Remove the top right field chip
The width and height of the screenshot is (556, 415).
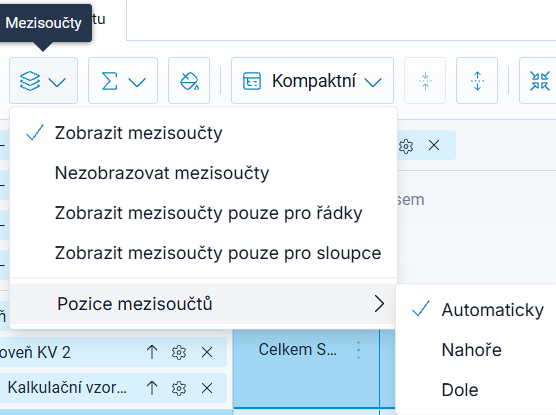coord(434,145)
